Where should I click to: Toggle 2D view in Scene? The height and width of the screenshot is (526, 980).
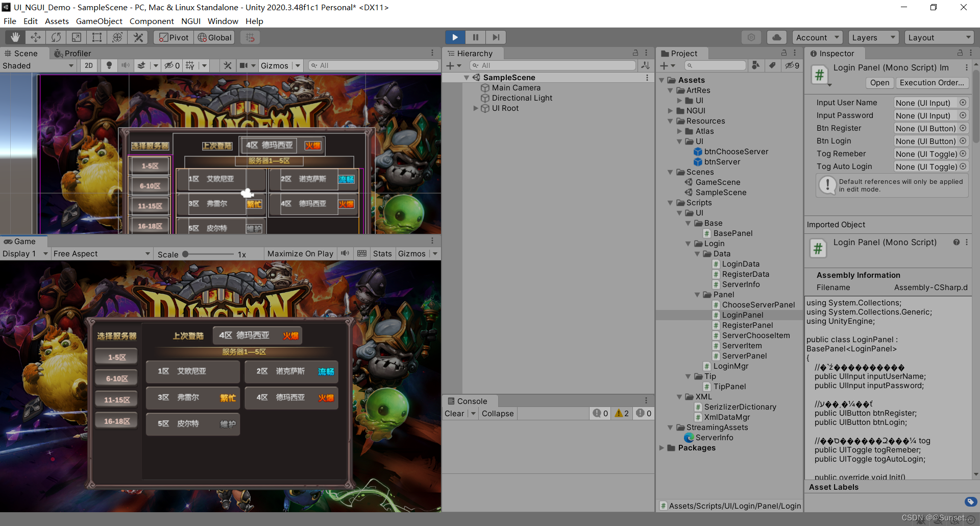pos(89,65)
